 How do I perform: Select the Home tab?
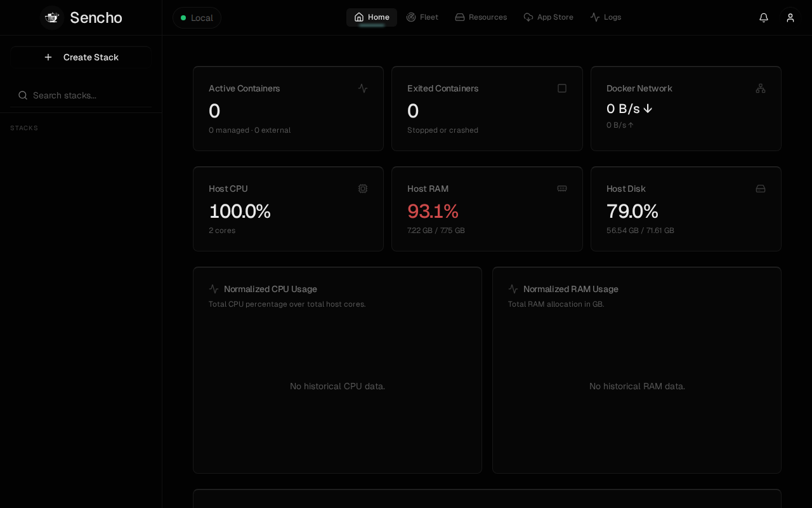372,17
